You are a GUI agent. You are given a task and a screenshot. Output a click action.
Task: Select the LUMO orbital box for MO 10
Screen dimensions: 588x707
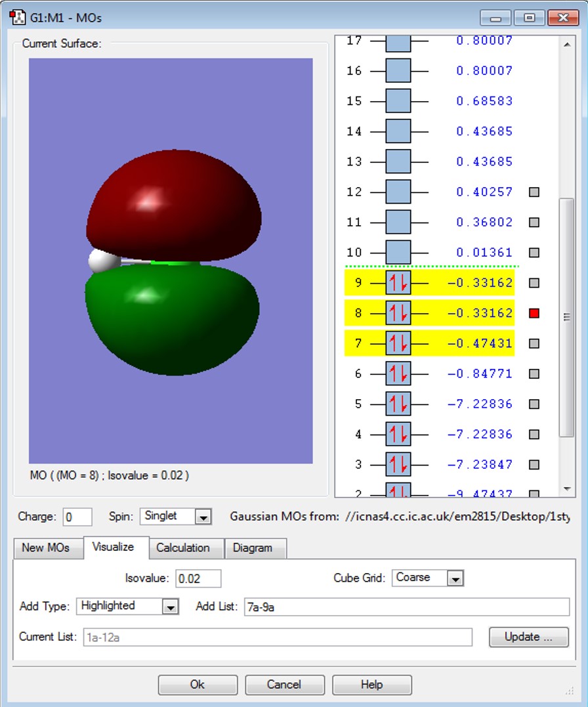(398, 252)
